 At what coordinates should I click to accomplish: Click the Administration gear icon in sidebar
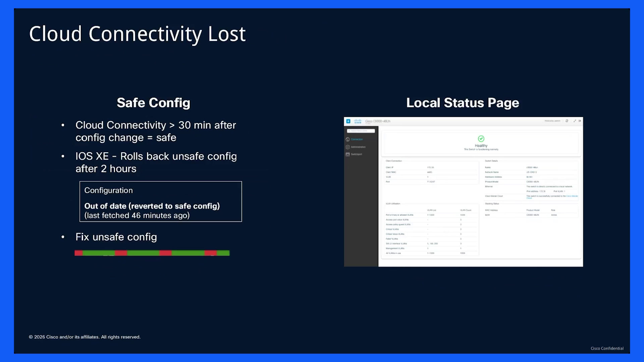(x=348, y=147)
